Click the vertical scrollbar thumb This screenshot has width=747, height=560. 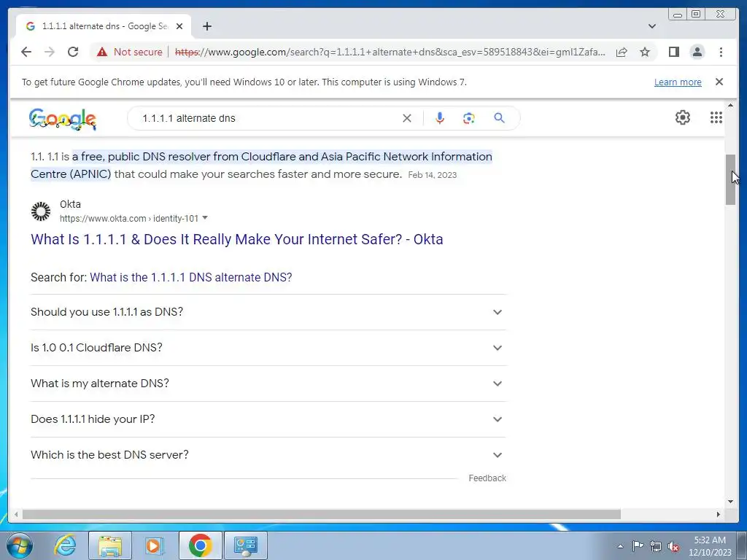(730, 179)
